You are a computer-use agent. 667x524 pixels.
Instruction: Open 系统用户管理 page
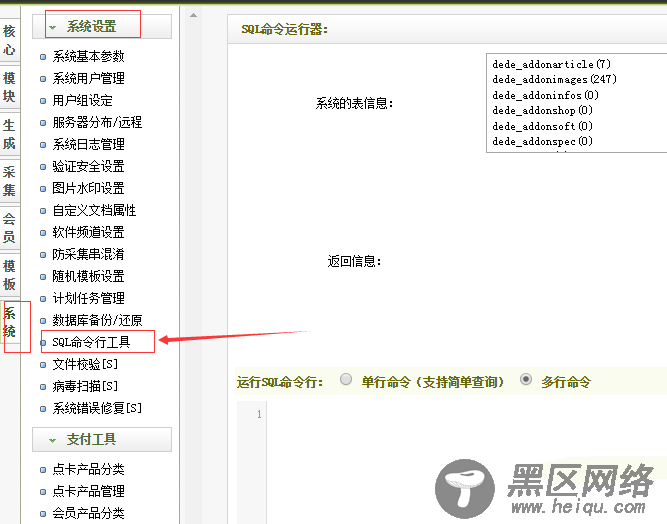coord(88,78)
